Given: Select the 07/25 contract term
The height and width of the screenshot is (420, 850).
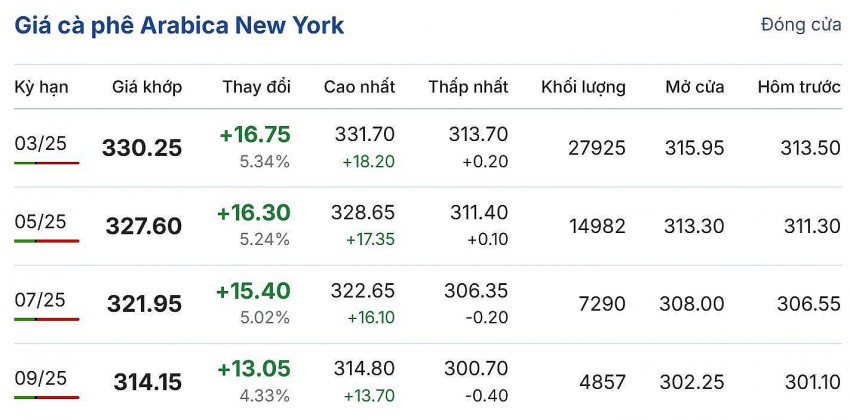Looking at the screenshot, I should coord(41,300).
